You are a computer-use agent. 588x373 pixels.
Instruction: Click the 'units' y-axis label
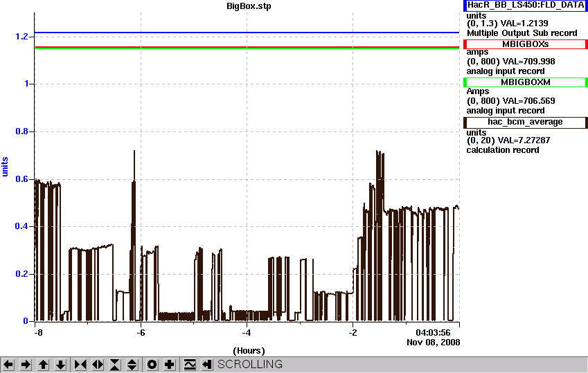[5, 167]
